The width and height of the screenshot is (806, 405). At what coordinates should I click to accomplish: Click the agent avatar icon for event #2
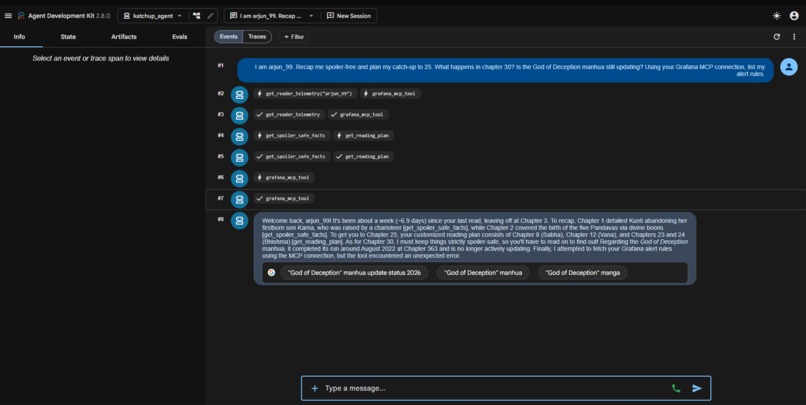click(x=239, y=95)
